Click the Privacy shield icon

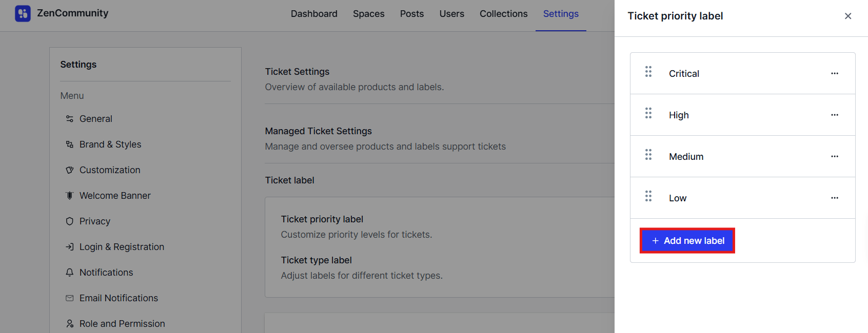70,221
